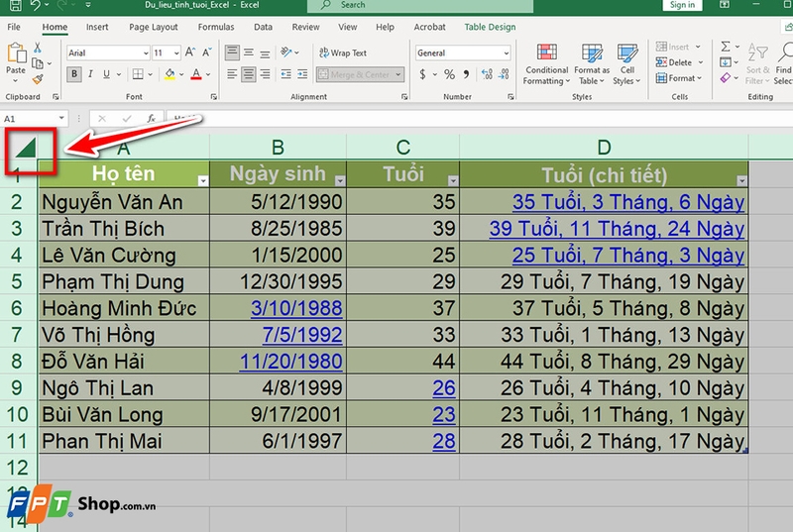This screenshot has width=793, height=532.
Task: Open Format as Table gallery
Action: pos(592,64)
